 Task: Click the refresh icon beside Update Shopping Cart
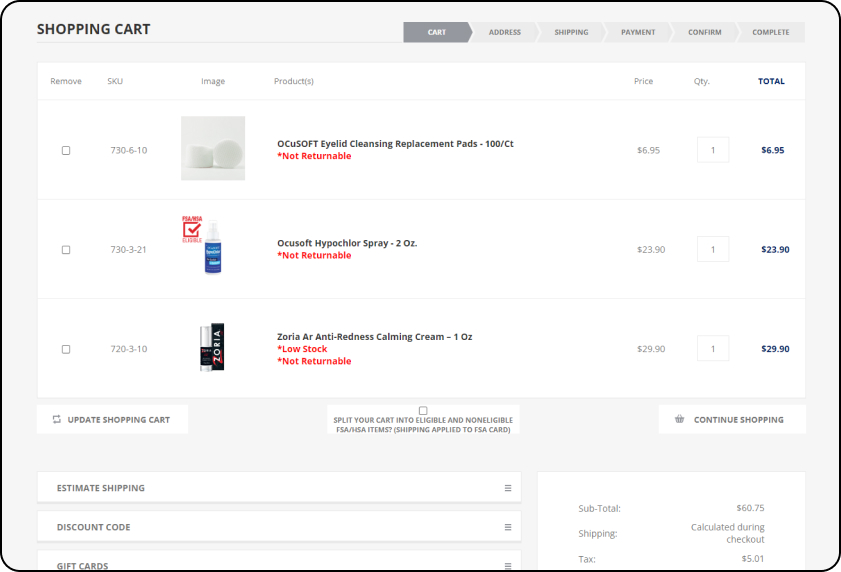tap(56, 420)
